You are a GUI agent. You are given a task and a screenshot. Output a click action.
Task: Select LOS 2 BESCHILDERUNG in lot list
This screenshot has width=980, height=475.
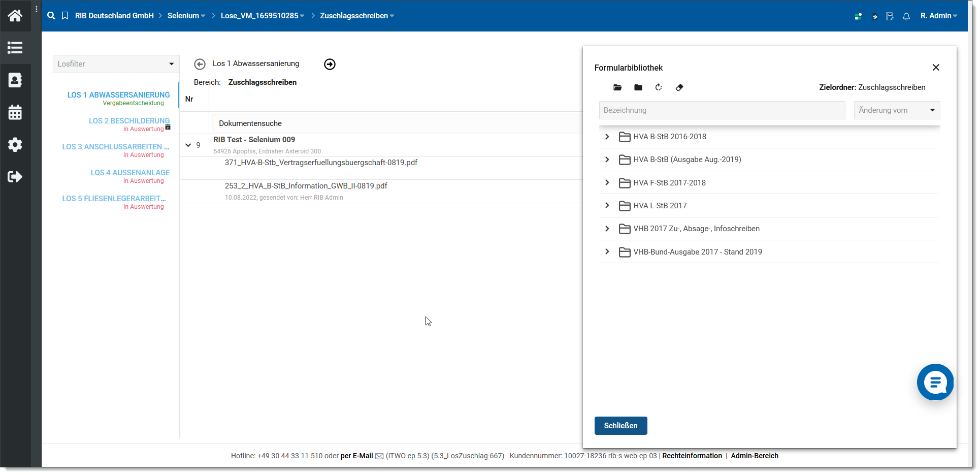[x=129, y=121]
